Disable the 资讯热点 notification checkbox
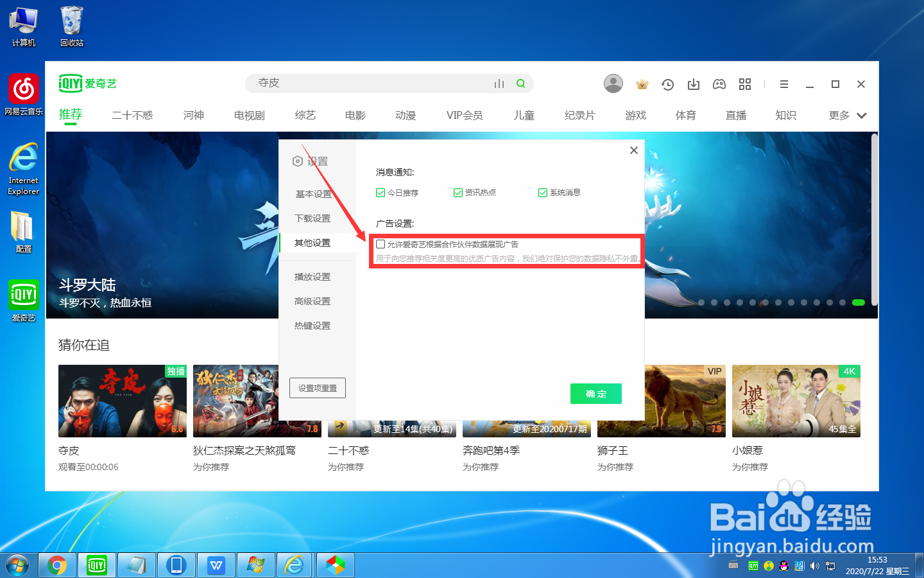Screen dimensions: 924x578 458,192
